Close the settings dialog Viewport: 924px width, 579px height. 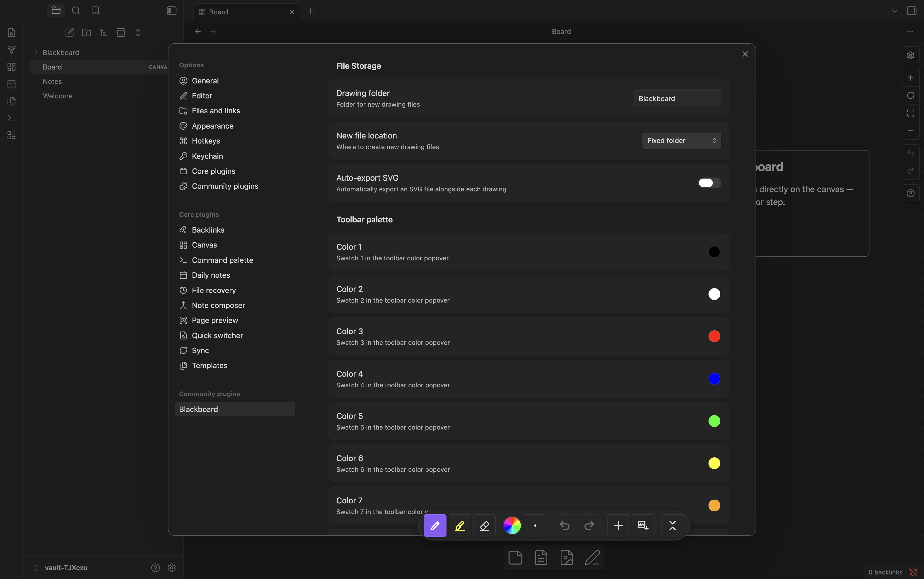(745, 54)
